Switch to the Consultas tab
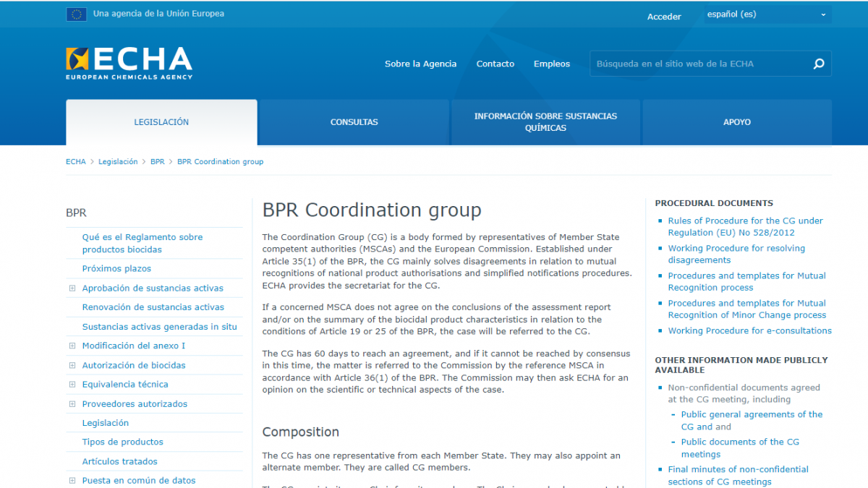Viewport: 868px width, 488px height. coord(354,122)
